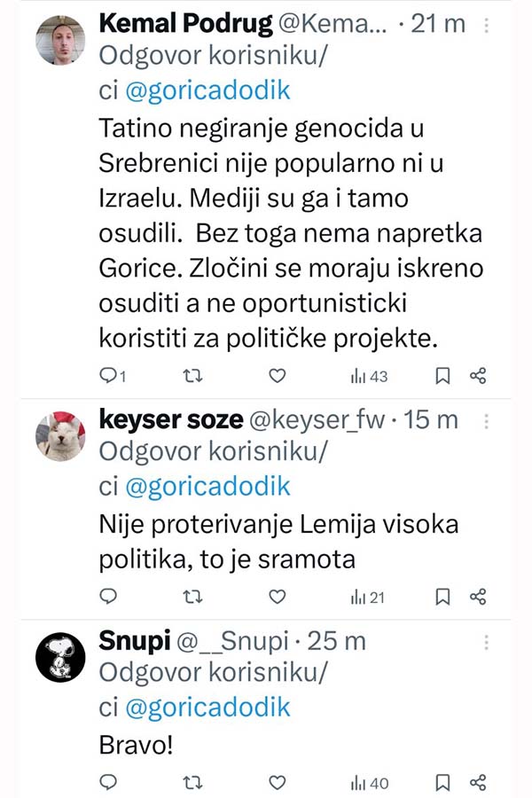
Task: Open more options for Kemal Podrug's tweet
Action: click(x=486, y=24)
